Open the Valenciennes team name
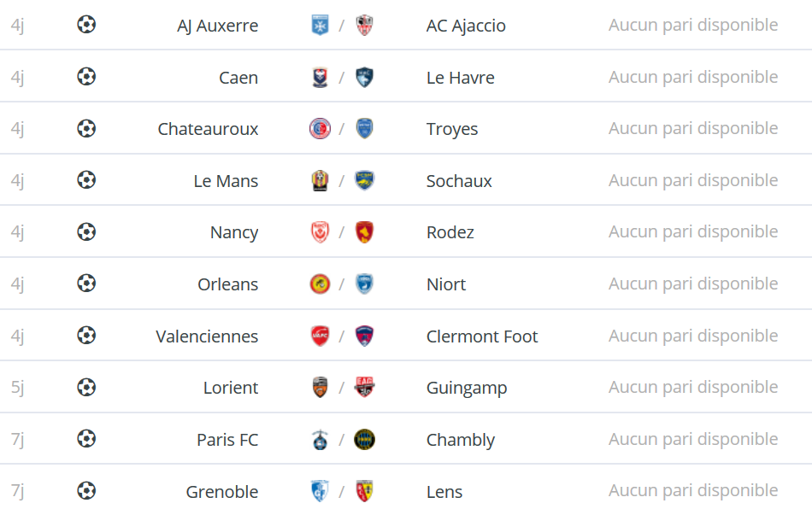 (207, 336)
